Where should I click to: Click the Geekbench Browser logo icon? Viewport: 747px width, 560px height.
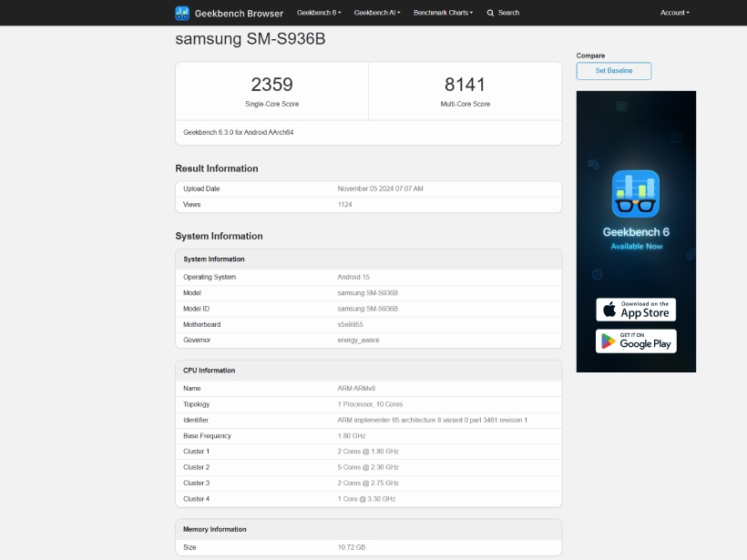pyautogui.click(x=182, y=13)
